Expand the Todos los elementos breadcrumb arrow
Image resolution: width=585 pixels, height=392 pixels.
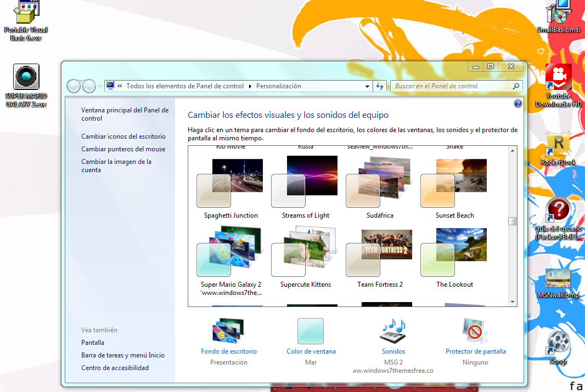250,86
